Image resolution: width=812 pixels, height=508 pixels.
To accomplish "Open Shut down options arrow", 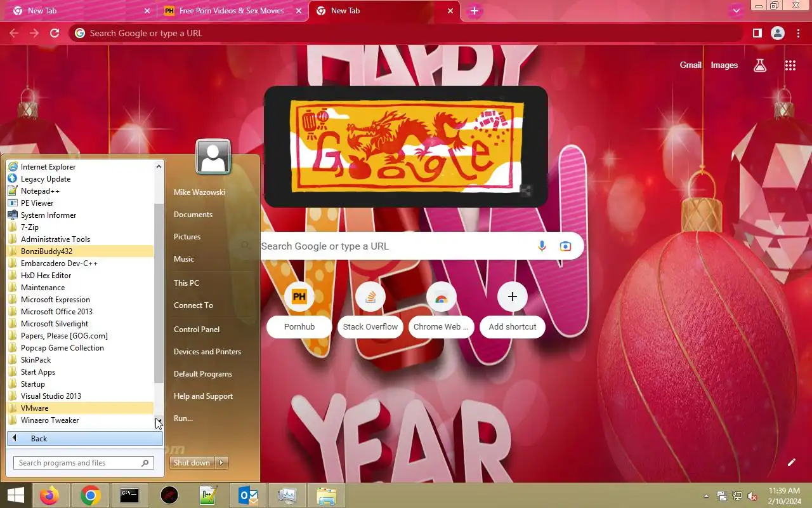I will (x=221, y=463).
